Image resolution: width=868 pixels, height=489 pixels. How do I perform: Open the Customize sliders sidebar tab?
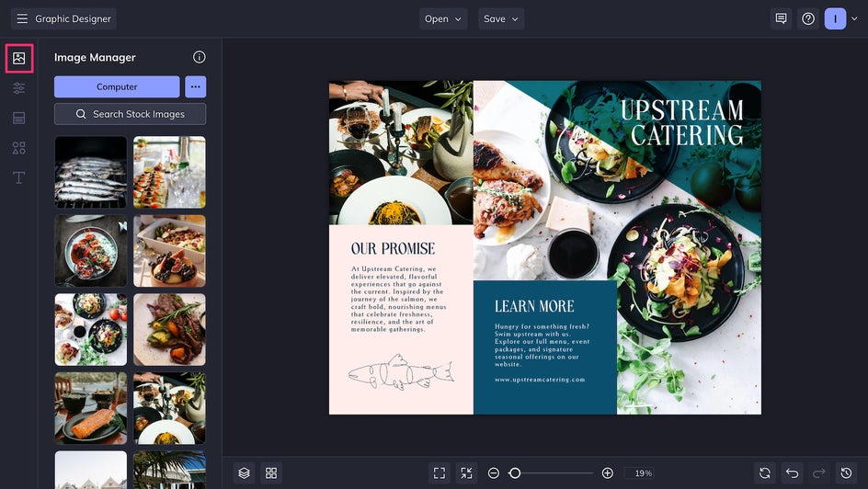[18, 88]
